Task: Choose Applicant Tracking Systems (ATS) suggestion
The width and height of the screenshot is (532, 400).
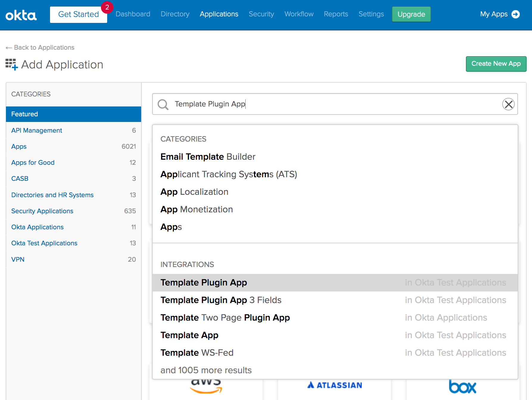Action: coord(335,174)
